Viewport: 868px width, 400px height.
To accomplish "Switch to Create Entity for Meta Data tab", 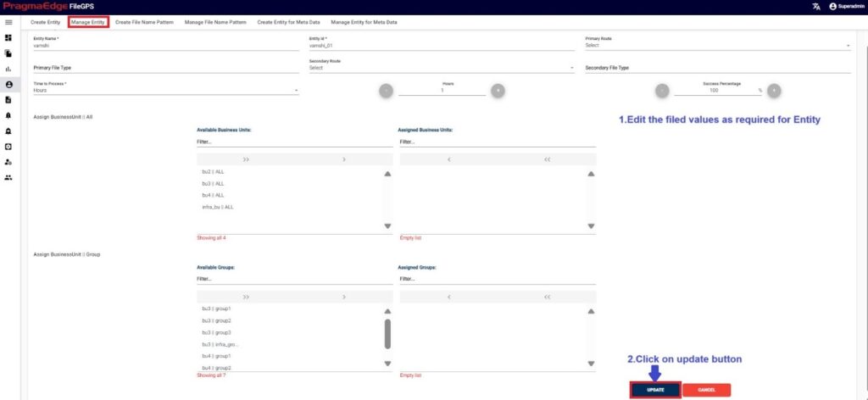I will 288,22.
